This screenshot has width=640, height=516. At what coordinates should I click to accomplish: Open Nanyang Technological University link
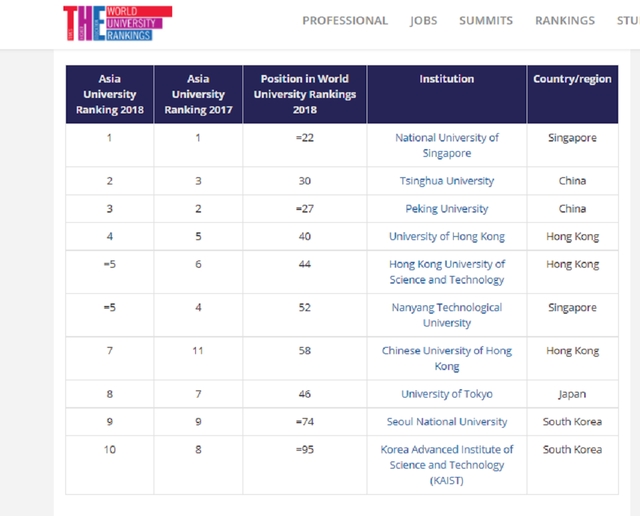tap(447, 315)
